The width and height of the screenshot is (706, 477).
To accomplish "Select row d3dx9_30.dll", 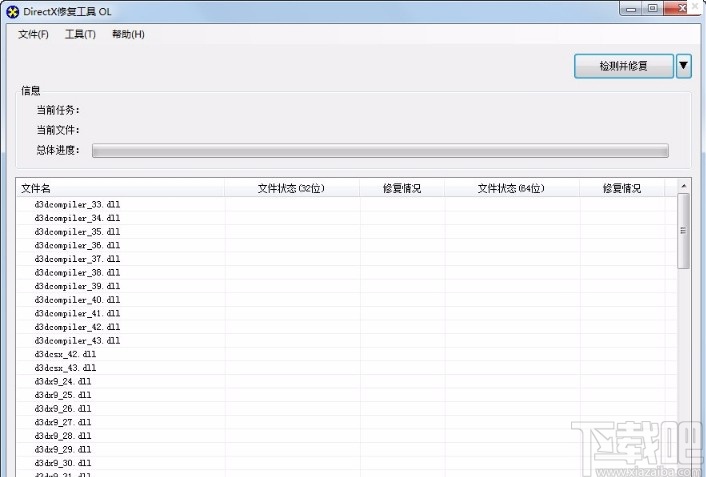I will [347, 463].
